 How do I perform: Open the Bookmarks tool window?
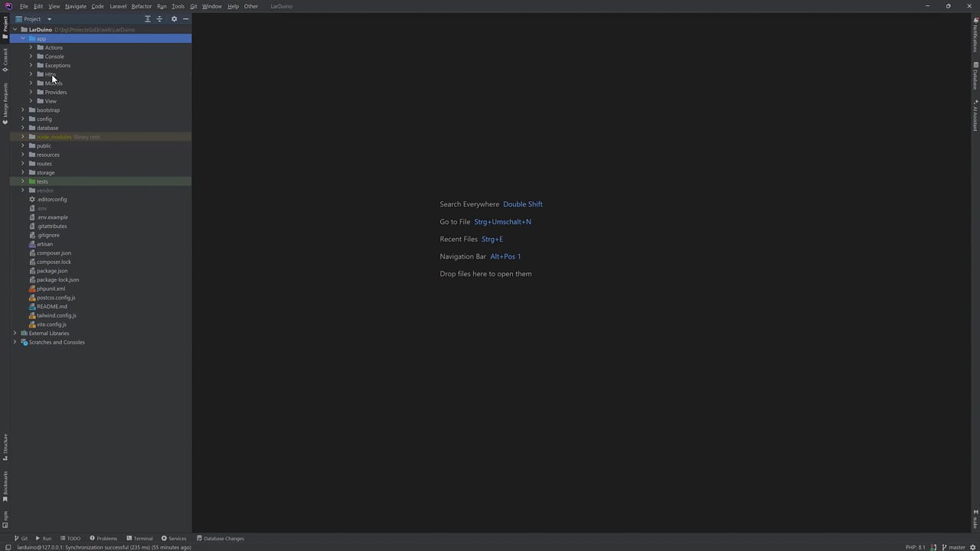tap(5, 487)
